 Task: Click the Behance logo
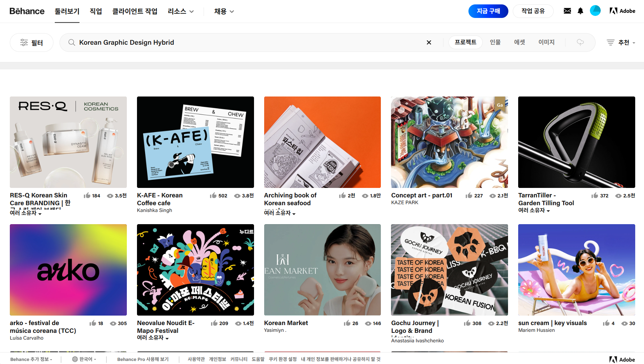tap(27, 11)
